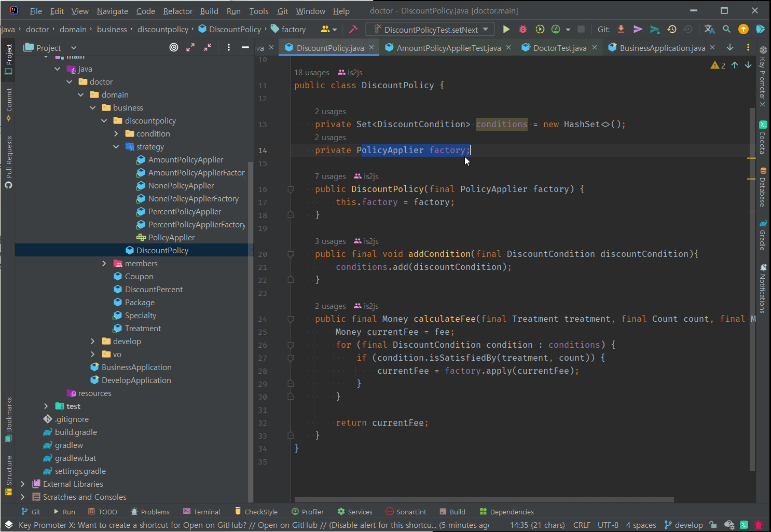Click the develop branch widget
This screenshot has width=771, height=532.
point(684,525)
